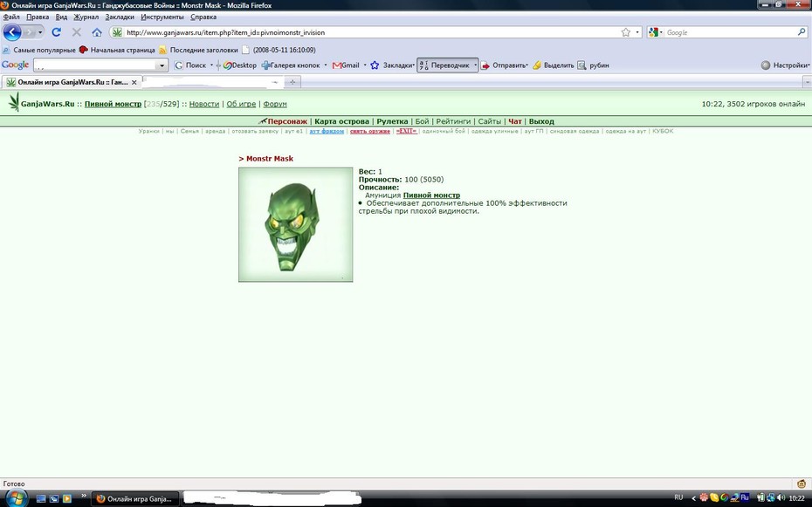Open a new tab with plus button

(292, 82)
